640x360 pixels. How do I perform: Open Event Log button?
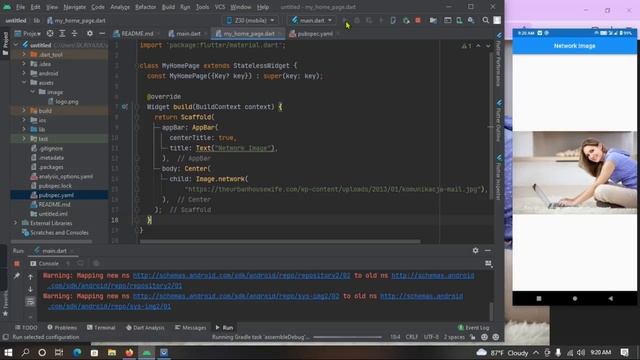click(x=473, y=327)
